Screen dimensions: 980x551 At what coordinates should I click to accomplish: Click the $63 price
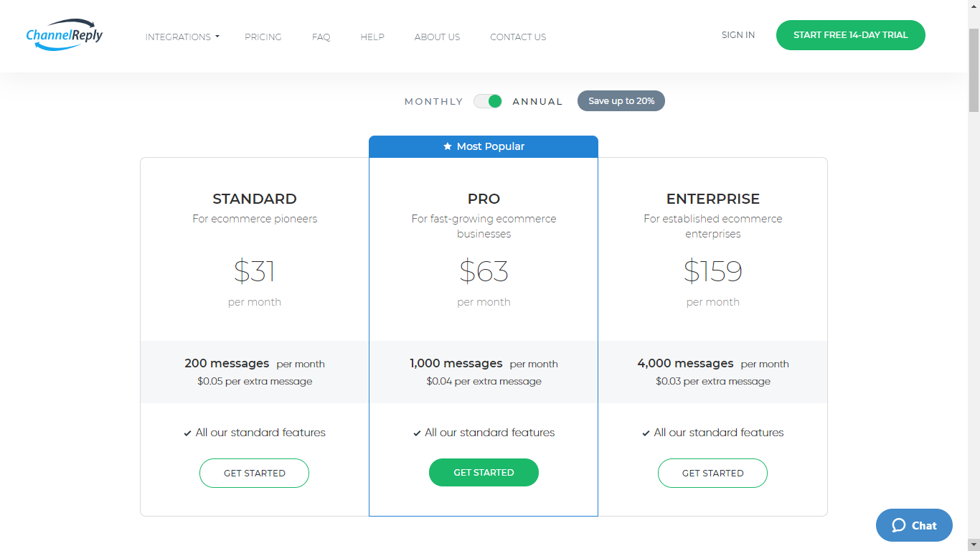tap(484, 271)
